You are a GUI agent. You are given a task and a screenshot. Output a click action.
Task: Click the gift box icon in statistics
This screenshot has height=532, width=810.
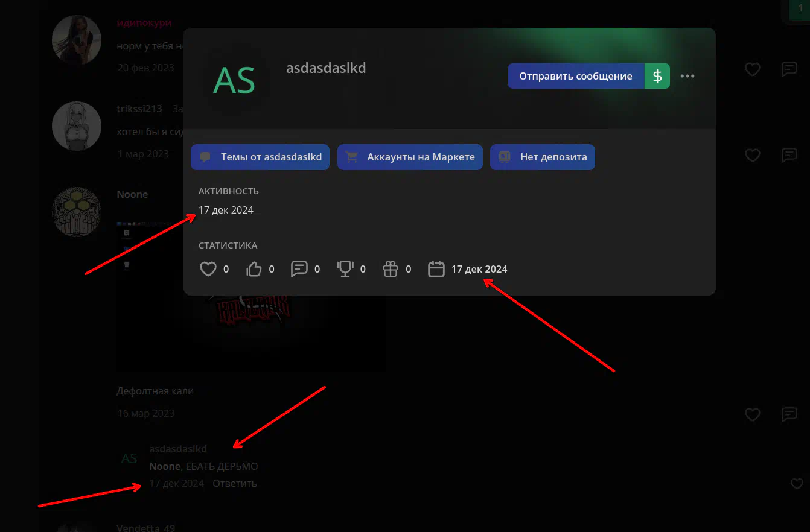(x=391, y=269)
